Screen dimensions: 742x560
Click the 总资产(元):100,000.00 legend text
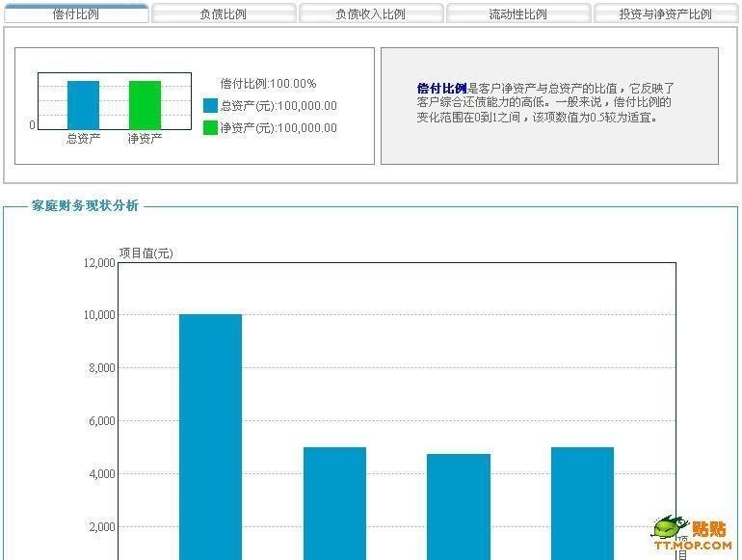tap(278, 106)
